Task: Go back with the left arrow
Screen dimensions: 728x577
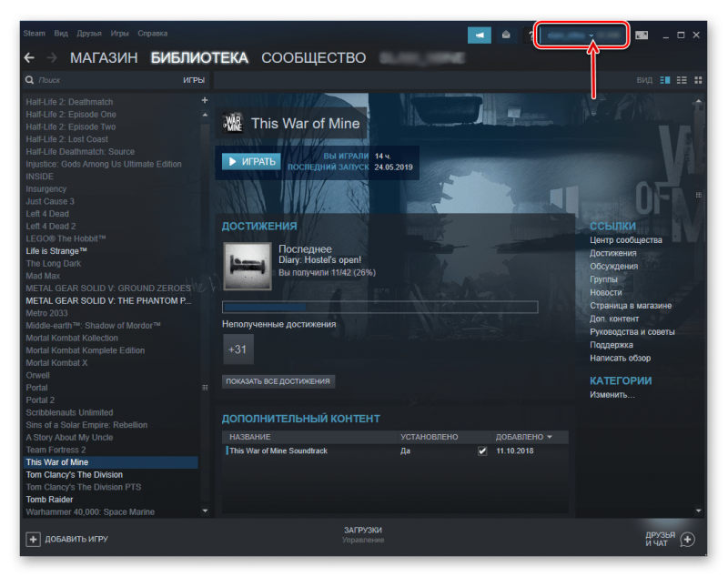Action: pos(29,57)
